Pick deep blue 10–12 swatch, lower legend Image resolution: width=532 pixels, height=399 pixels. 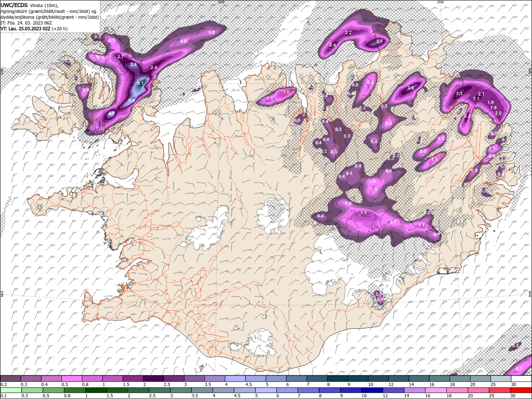pos(372,390)
